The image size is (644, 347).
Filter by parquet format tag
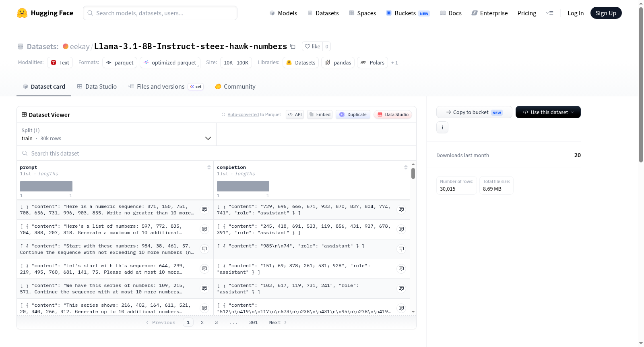pos(120,62)
